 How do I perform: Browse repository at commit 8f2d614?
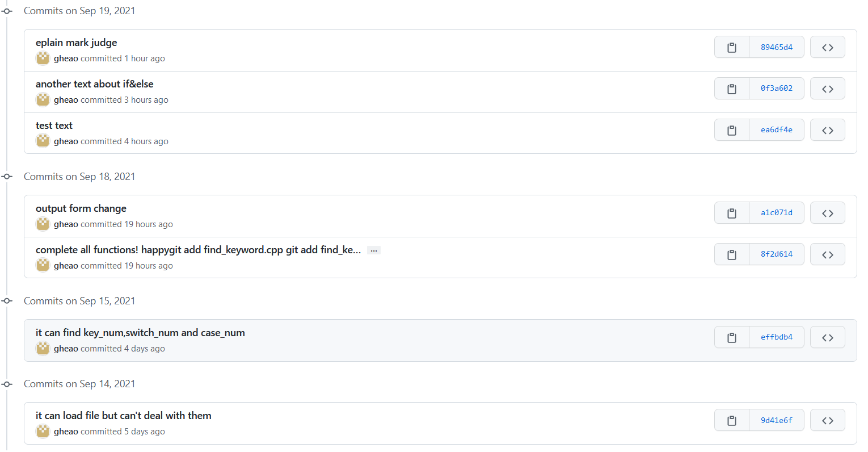click(827, 254)
